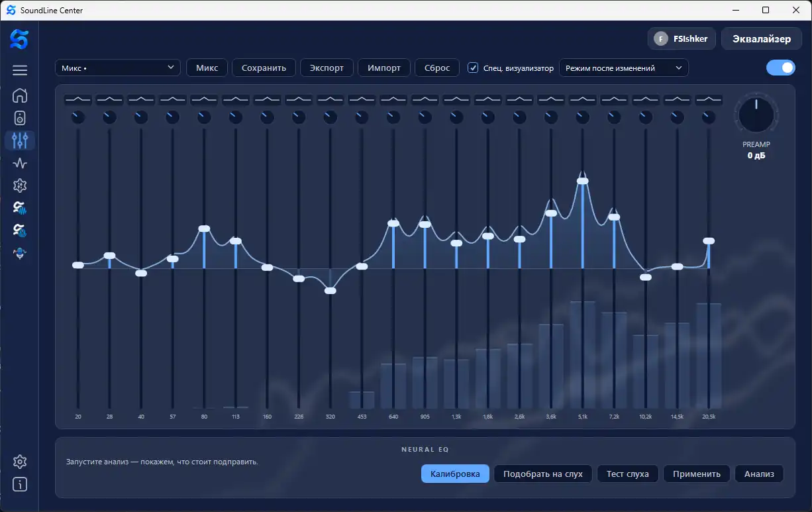Screen dimensions: 812x512
Task: Click the 5,1k band slider handle
Action: pyautogui.click(x=583, y=179)
